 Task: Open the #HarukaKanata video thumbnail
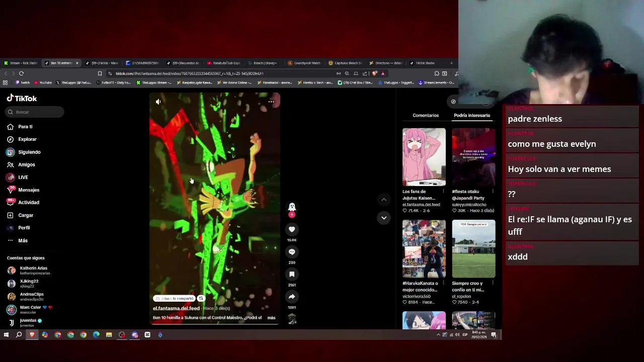424,248
